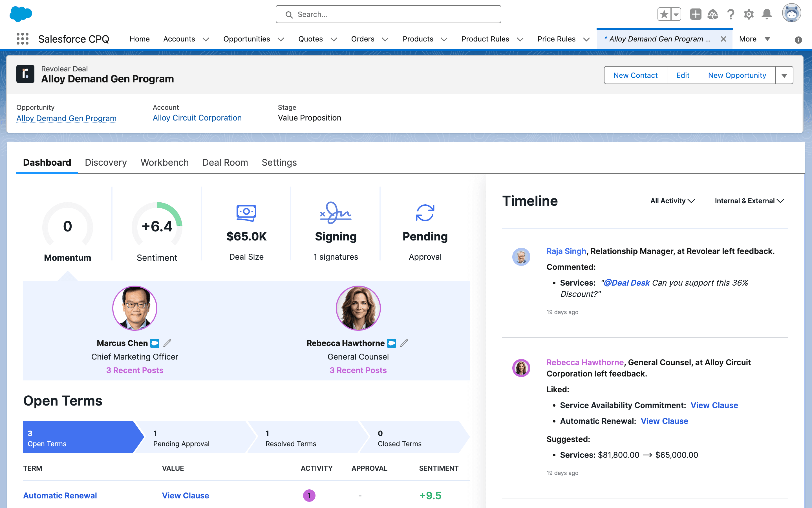
Task: Click the activity badge for Automatic Renewal
Action: (309, 495)
